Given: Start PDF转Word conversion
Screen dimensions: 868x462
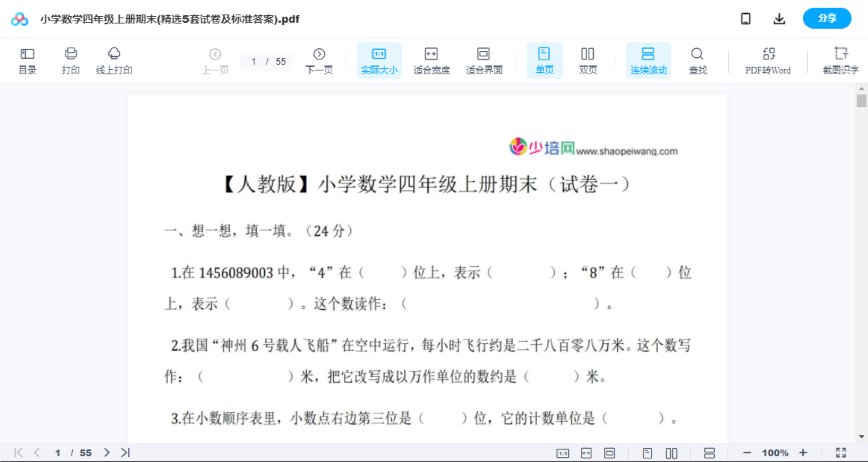Looking at the screenshot, I should click(x=767, y=60).
